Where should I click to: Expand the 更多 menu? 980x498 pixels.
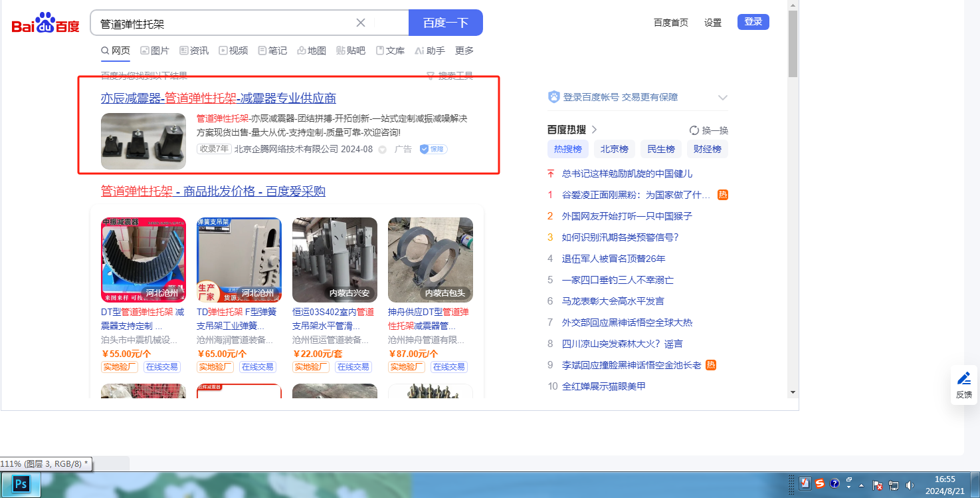click(464, 51)
